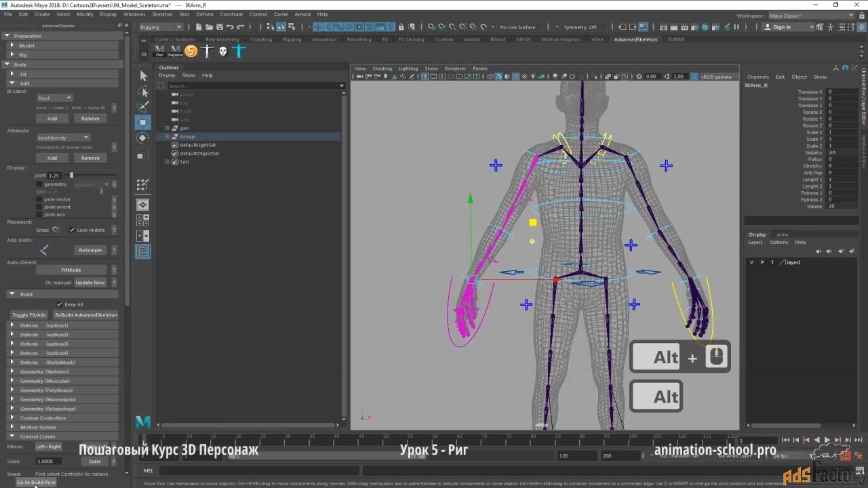Open the Skeleton menu in menu bar
This screenshot has width=868, height=488.
coord(162,14)
